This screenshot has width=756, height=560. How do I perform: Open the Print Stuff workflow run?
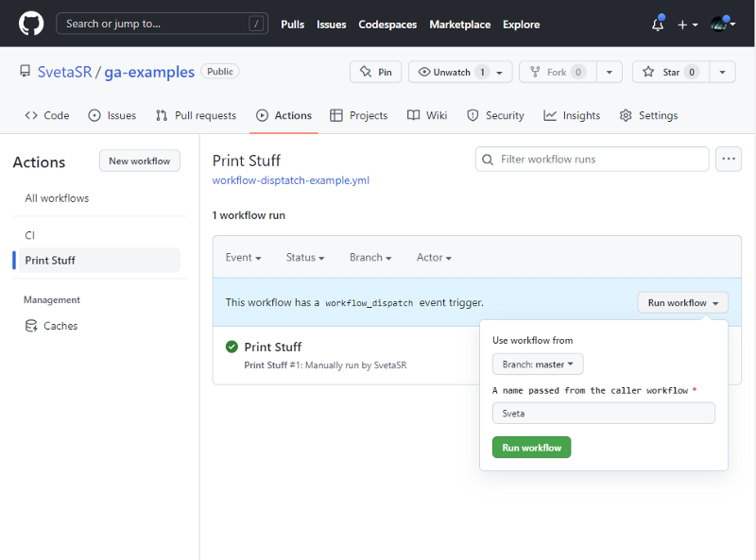[x=273, y=347]
